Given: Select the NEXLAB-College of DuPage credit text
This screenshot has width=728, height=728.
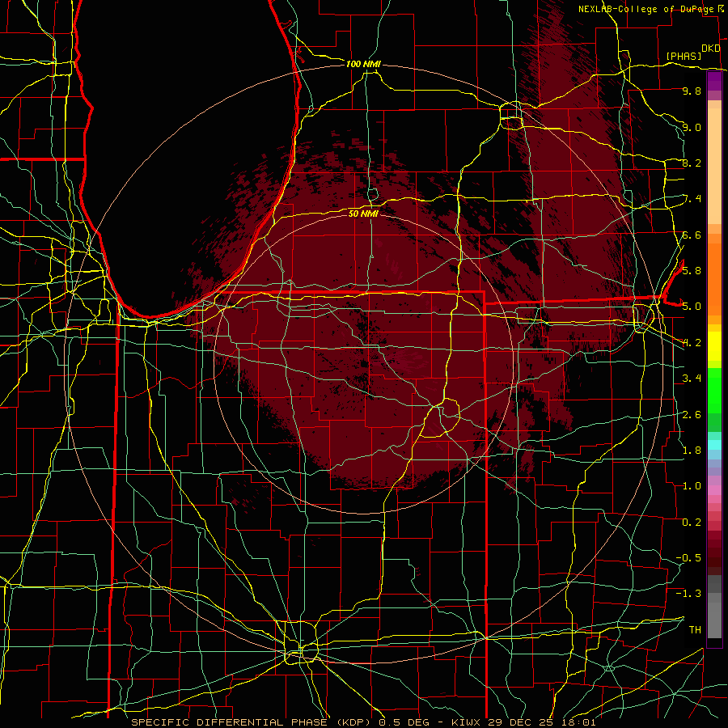Looking at the screenshot, I should (647, 9).
